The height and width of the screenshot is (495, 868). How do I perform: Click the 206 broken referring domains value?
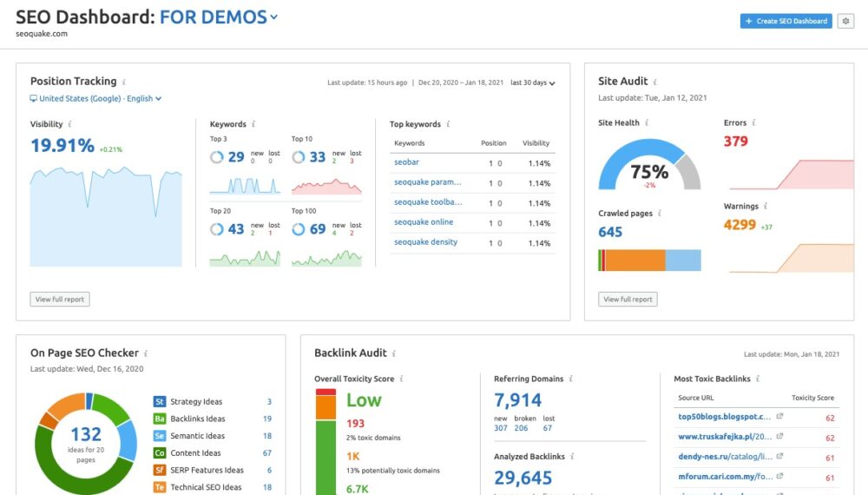pos(521,428)
